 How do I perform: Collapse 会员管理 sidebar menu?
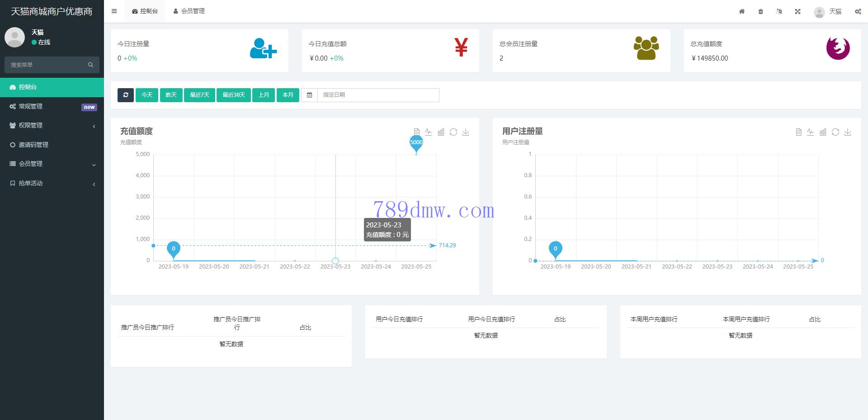coord(52,164)
